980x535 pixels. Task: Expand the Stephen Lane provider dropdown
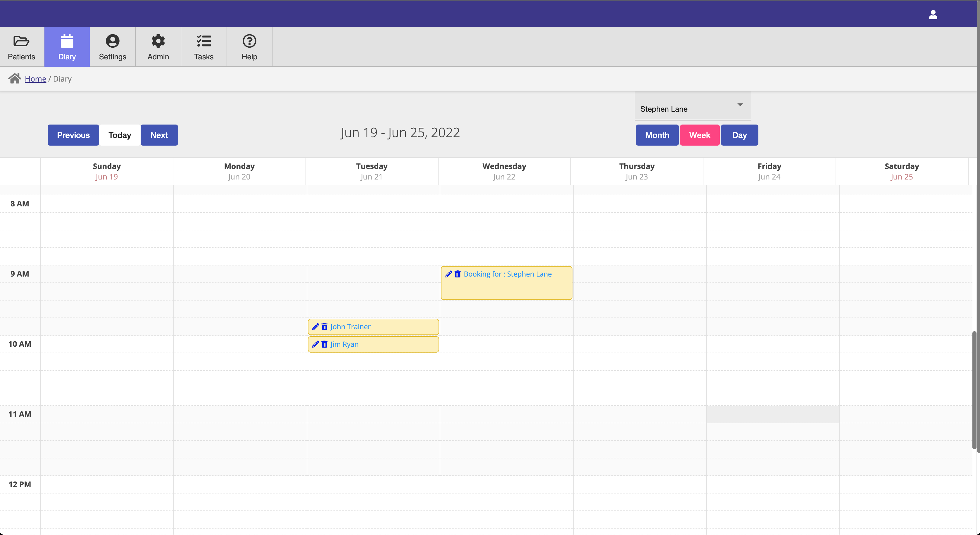coord(740,105)
